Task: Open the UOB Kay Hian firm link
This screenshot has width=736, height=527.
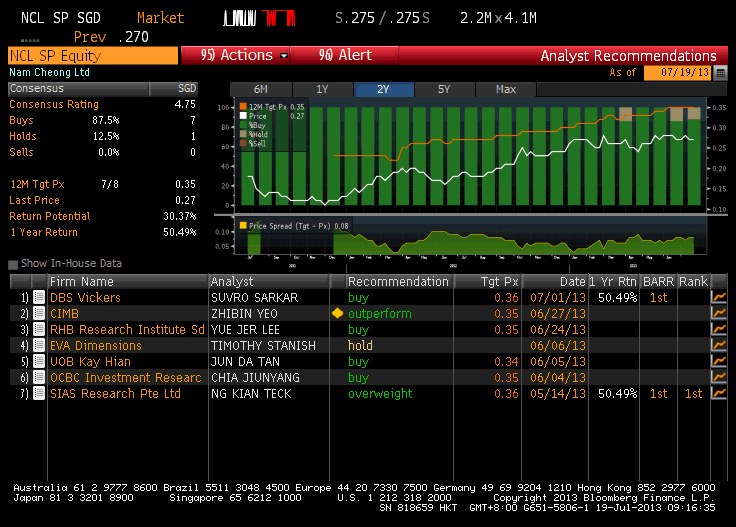Action: [91, 361]
